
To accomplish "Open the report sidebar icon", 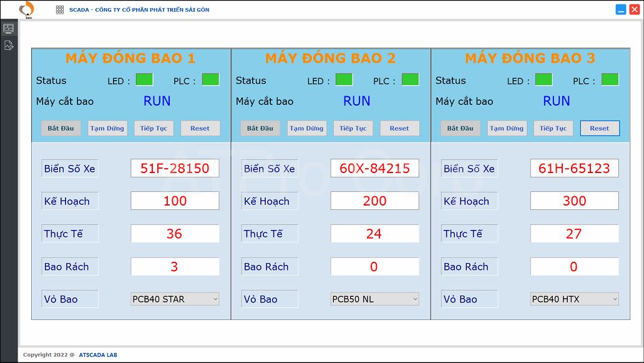I will pyautogui.click(x=9, y=45).
